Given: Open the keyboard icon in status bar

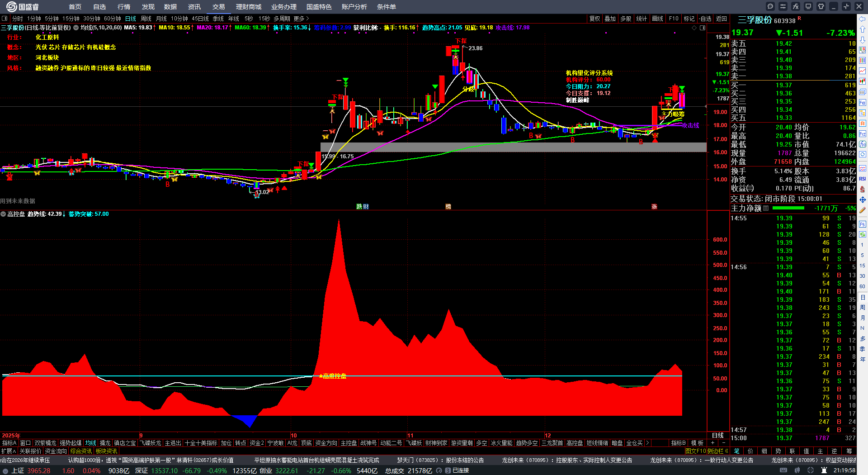Looking at the screenshot, I should pos(783,470).
